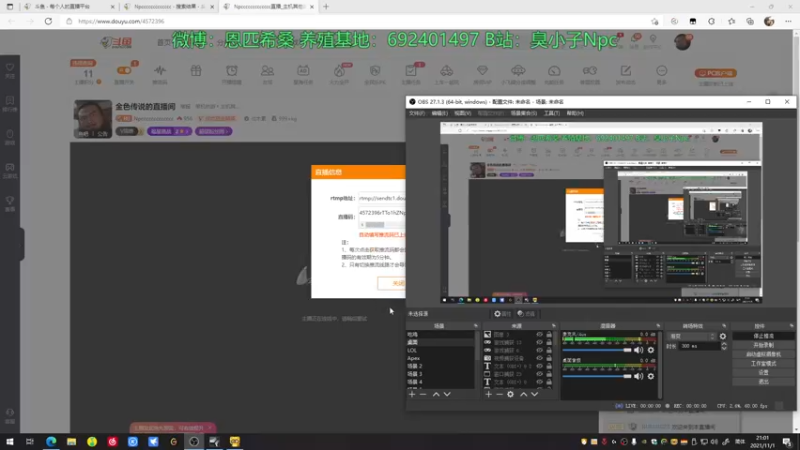Select the 吃鸡 scene in OBS
This screenshot has height=450, width=800.
(x=440, y=335)
